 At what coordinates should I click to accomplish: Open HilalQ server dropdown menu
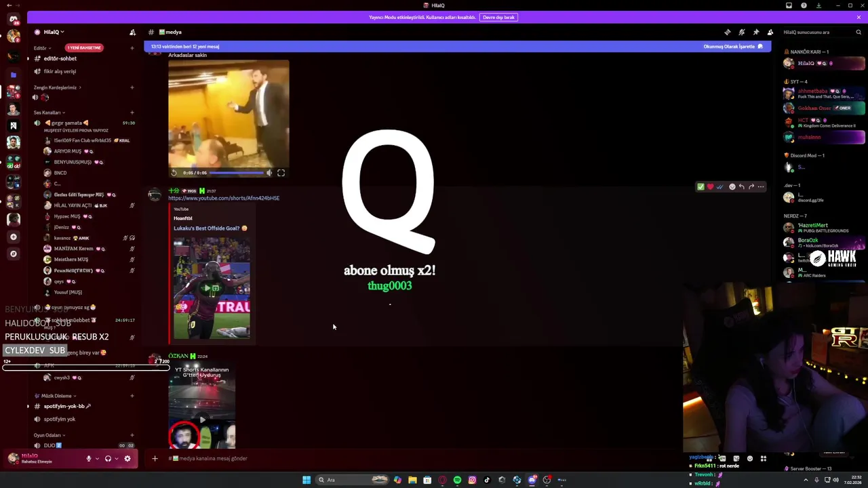click(x=54, y=32)
